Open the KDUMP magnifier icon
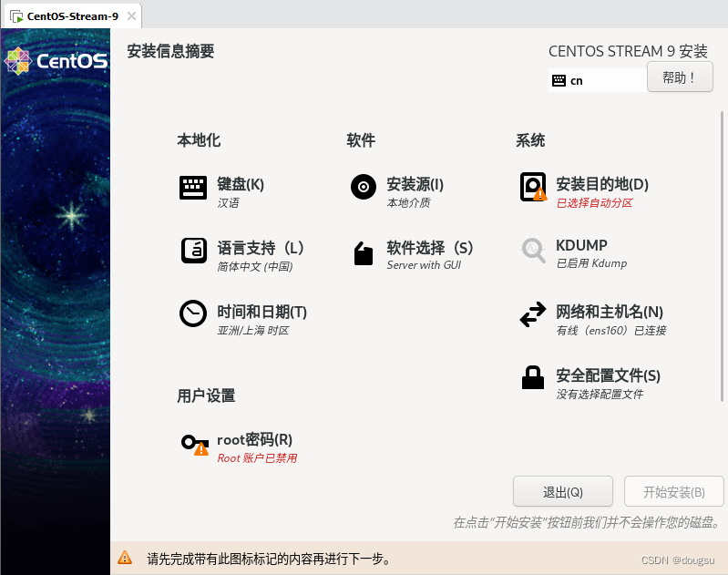728x575 pixels. click(533, 251)
